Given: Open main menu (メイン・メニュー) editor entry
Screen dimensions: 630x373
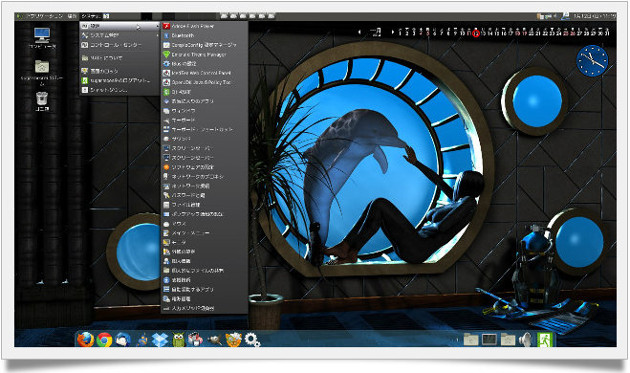Looking at the screenshot, I should (204, 233).
